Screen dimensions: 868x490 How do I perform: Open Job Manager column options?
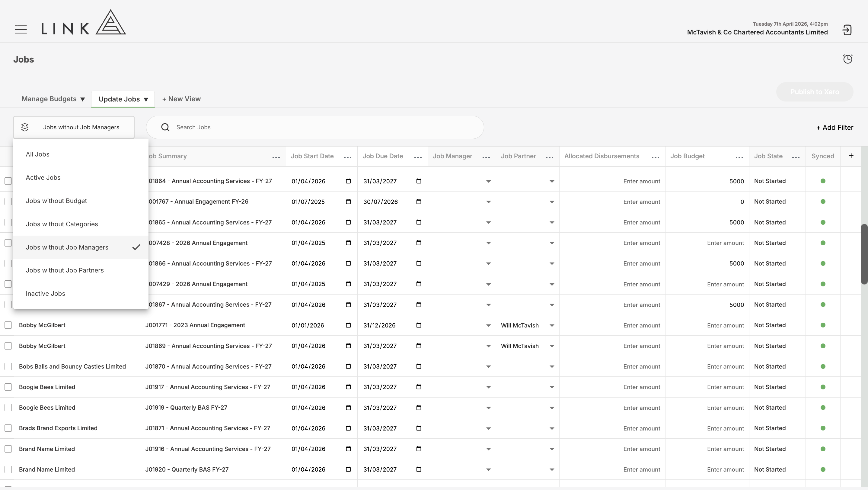pos(486,157)
